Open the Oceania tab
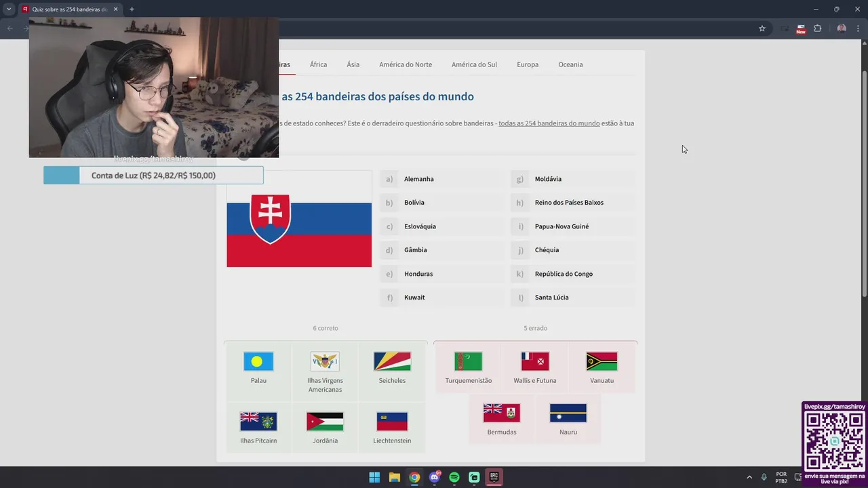The image size is (868, 488). point(570,64)
